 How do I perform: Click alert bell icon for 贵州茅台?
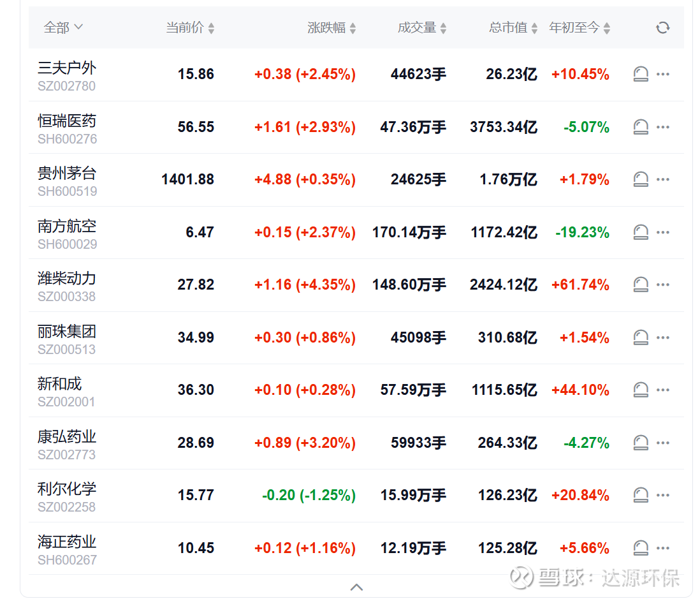click(641, 179)
